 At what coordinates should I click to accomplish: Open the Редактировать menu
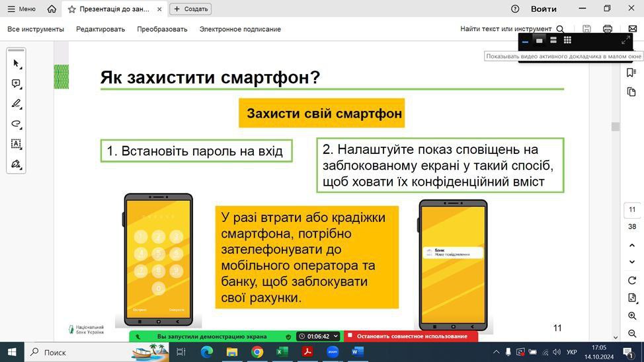(101, 29)
